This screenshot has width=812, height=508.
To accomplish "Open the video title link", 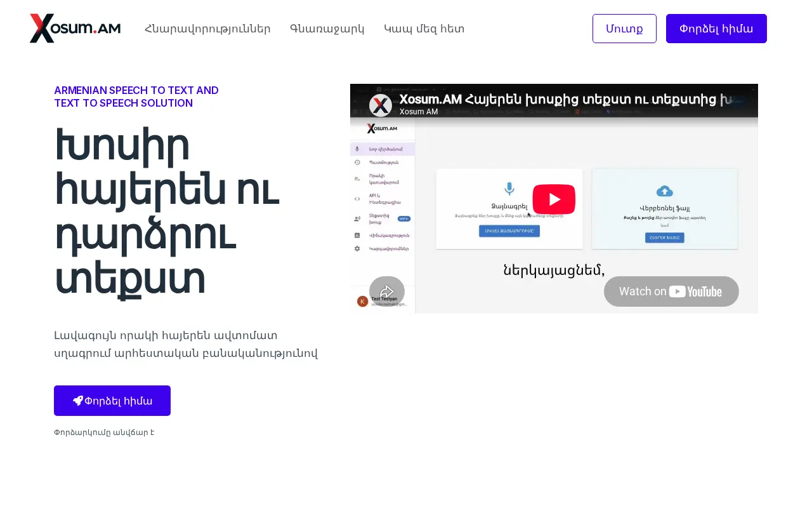I will click(565, 99).
